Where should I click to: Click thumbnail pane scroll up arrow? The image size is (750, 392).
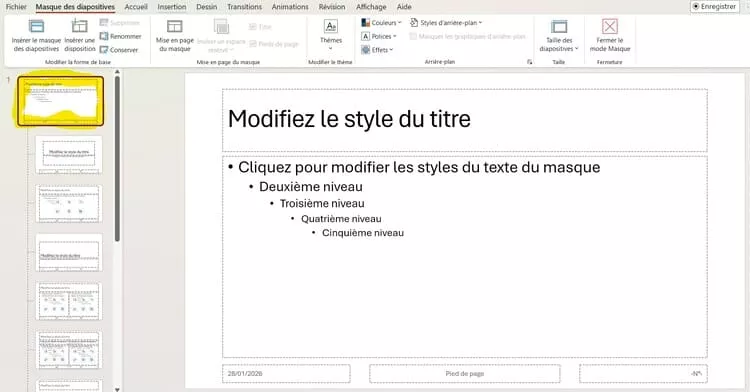pos(117,72)
